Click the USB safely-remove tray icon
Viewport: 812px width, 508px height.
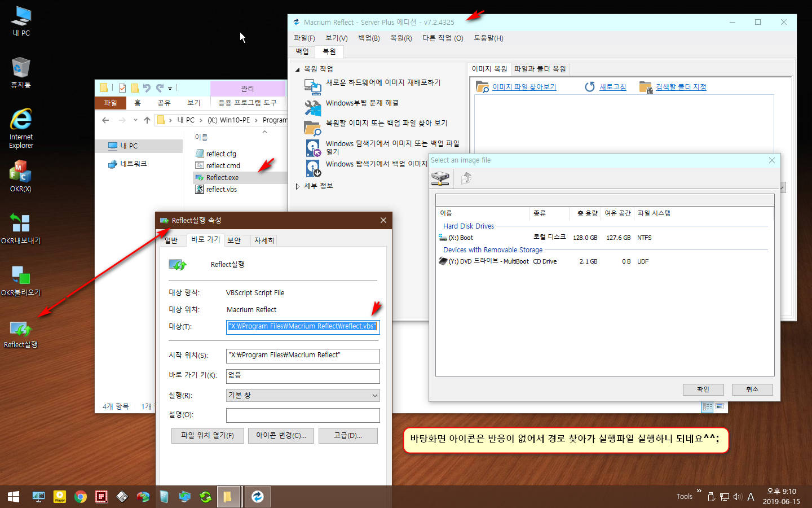tap(711, 497)
